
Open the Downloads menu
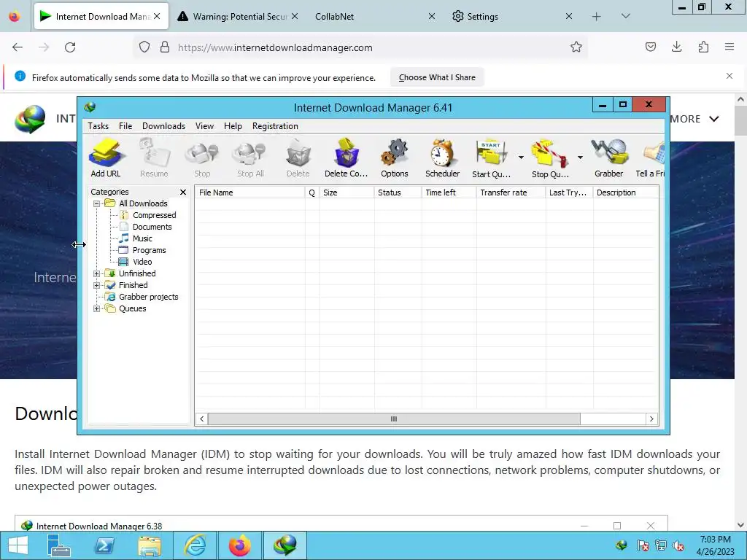(163, 126)
